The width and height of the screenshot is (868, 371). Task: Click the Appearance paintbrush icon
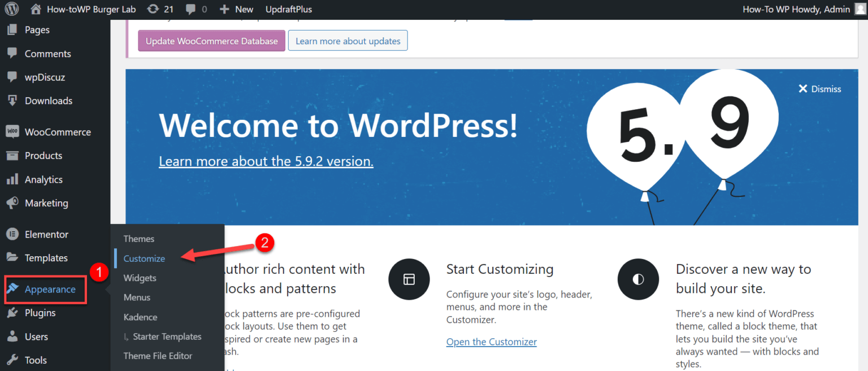pos(13,289)
